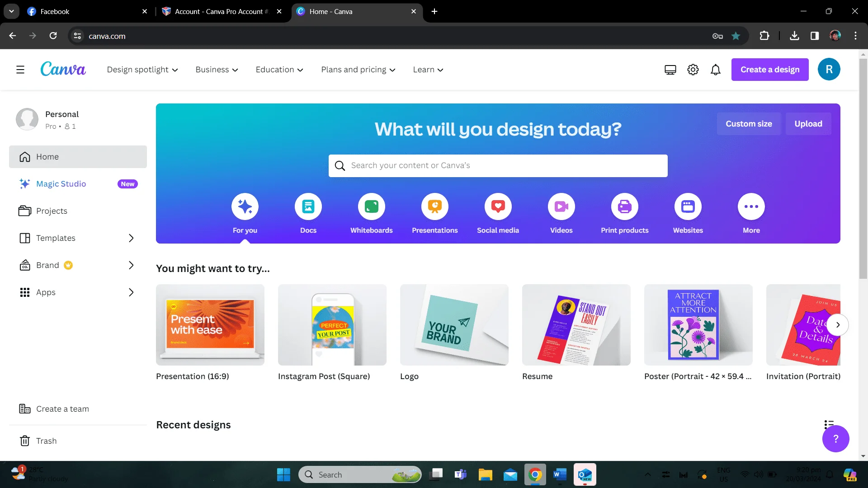Viewport: 868px width, 488px height.
Task: Open Microsoft Word from the taskbar
Action: pyautogui.click(x=560, y=475)
